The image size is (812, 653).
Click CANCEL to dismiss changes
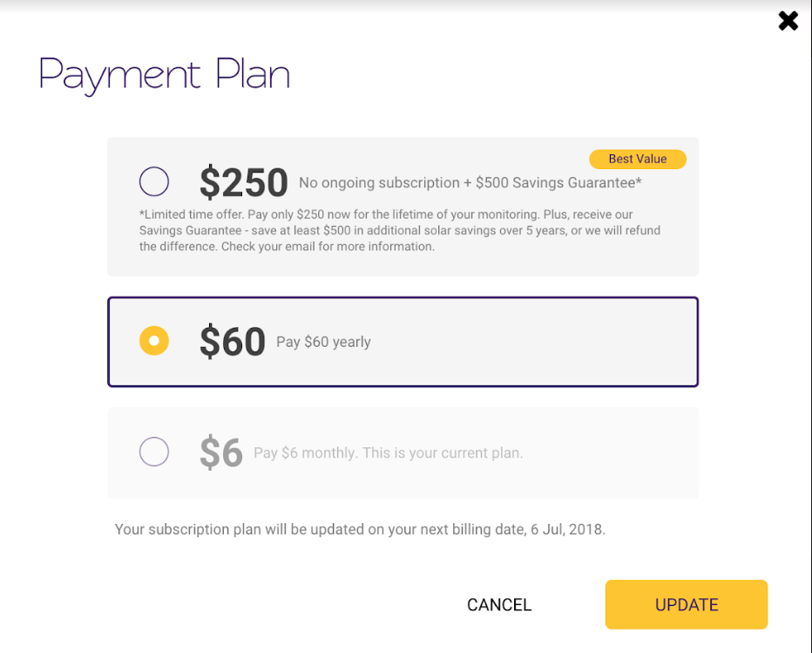[x=498, y=604]
